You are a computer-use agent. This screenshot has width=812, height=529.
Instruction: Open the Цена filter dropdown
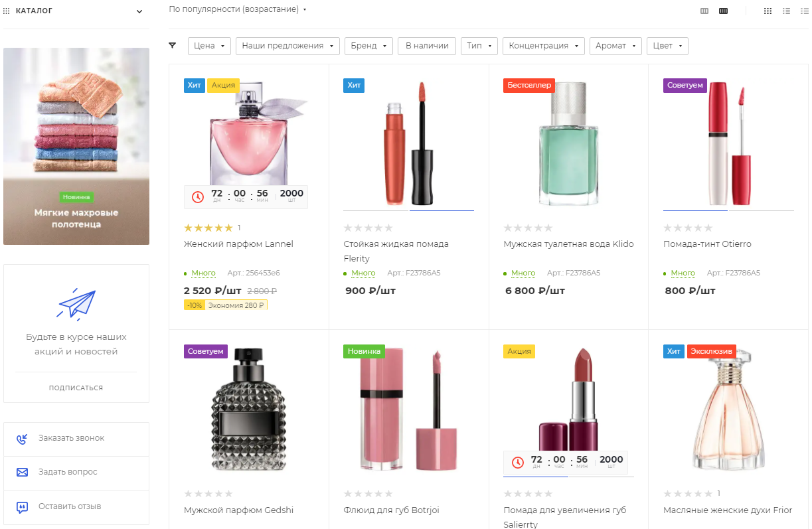(x=209, y=46)
